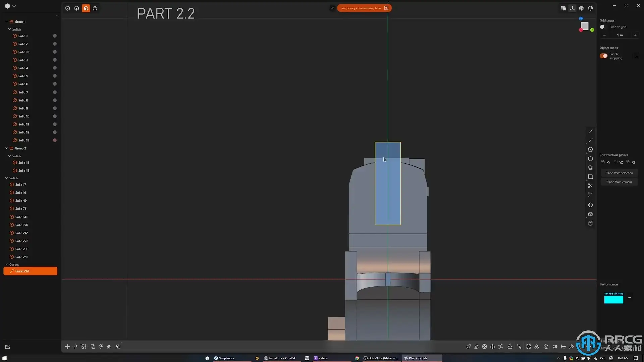The height and width of the screenshot is (362, 644).
Task: Select the Cylinder tool
Action: 590,223
